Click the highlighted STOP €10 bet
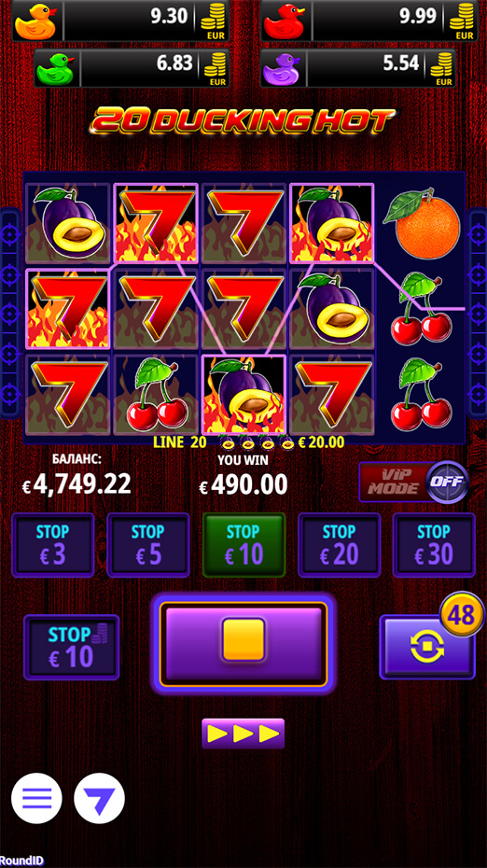Viewport: 487px width, 868px height. point(244,545)
